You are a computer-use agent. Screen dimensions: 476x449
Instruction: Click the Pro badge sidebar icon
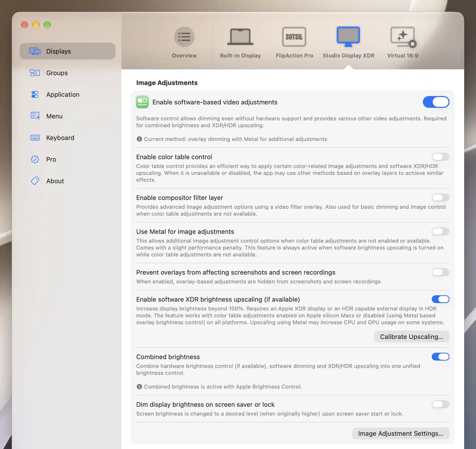pyautogui.click(x=35, y=159)
